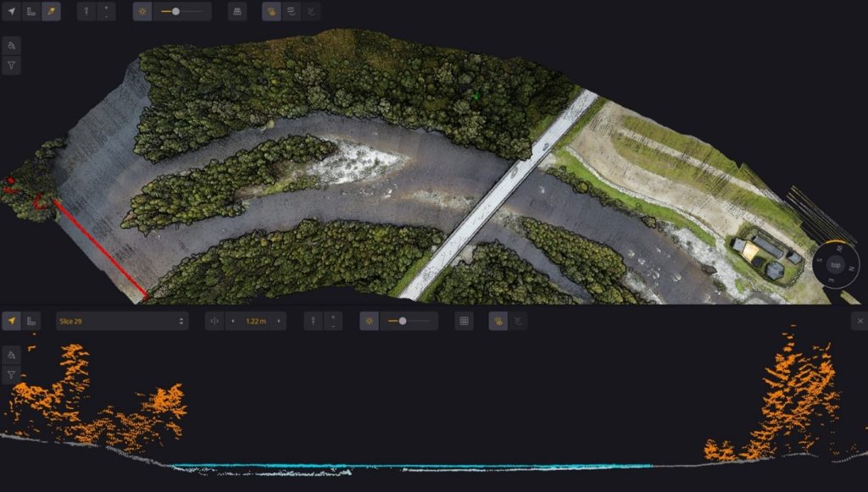Decrease slice width with the left arrow
Screen dimensions: 868x492
pos(232,321)
